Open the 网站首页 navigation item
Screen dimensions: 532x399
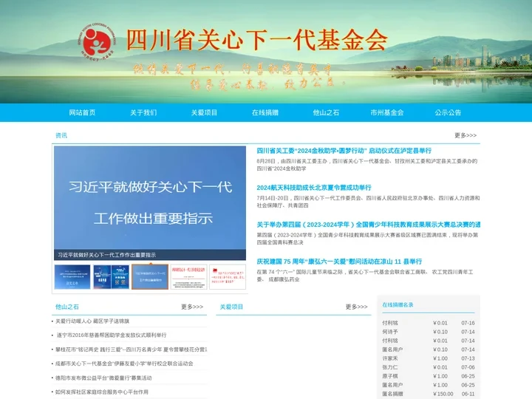point(82,112)
